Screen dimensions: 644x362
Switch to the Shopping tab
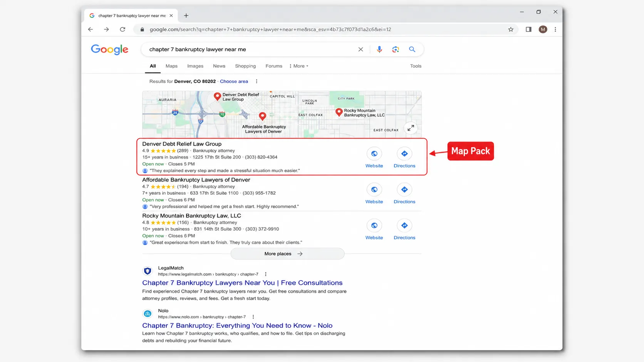245,66
